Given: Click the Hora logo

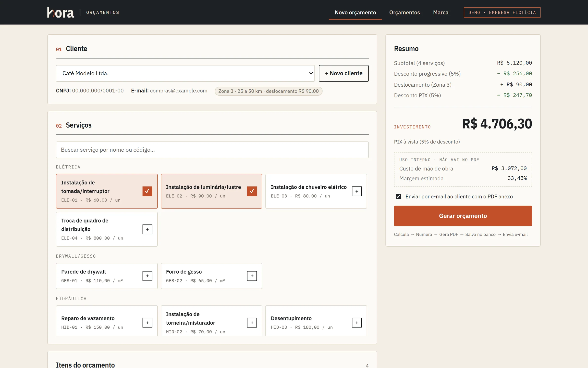Looking at the screenshot, I should tap(61, 13).
